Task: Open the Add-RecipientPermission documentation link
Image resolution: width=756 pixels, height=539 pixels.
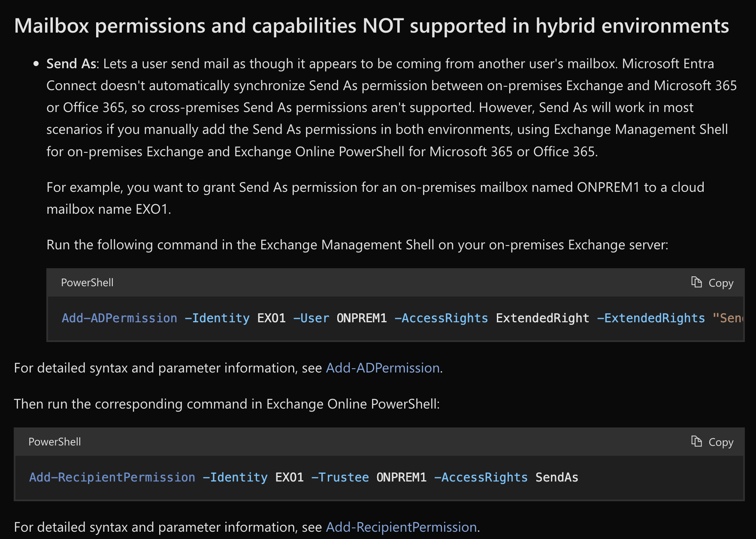Action: pyautogui.click(x=401, y=527)
